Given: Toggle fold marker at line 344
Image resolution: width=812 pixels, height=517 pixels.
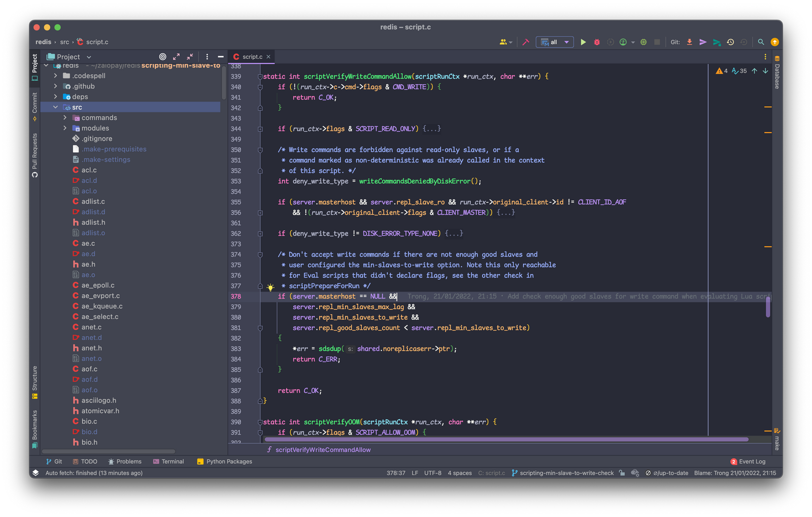Looking at the screenshot, I should point(260,129).
